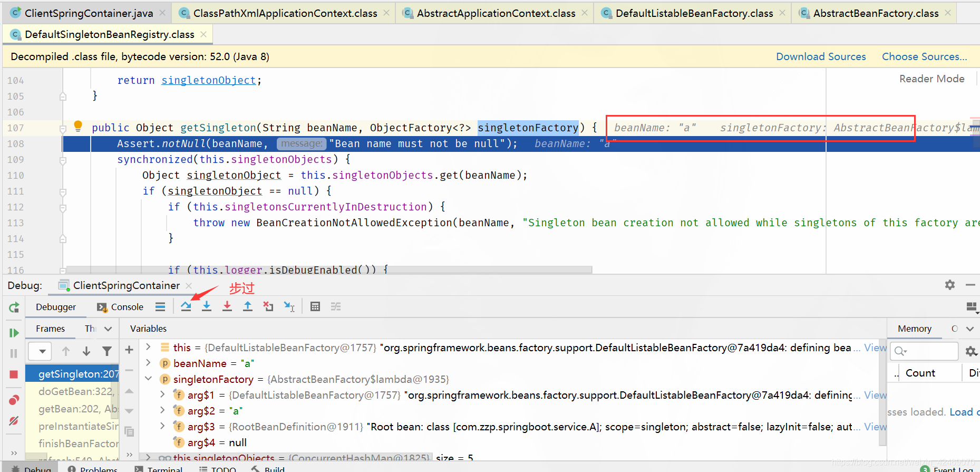Click the Trace Current Stream Chain icon
Screen dimensions: 980x472
336,306
